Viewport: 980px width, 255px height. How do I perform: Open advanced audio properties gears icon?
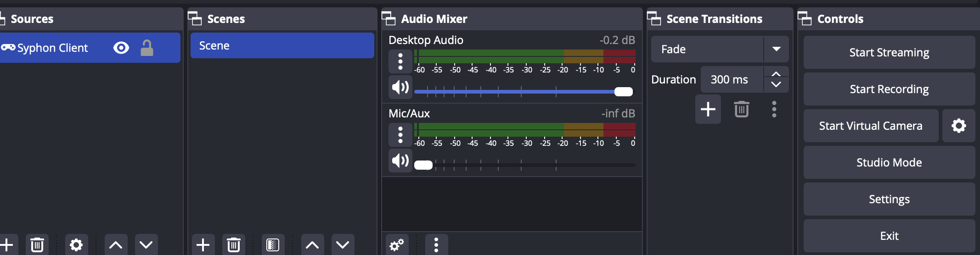click(x=397, y=245)
